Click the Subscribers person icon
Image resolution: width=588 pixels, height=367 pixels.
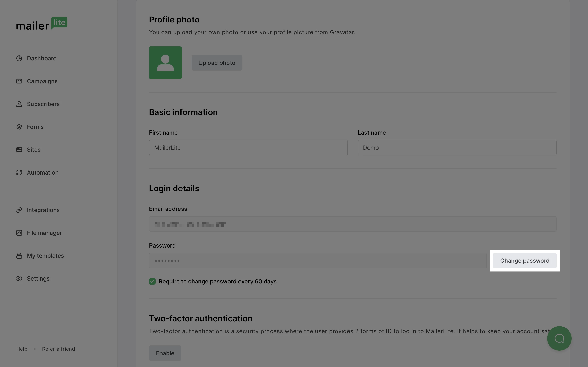(x=19, y=104)
